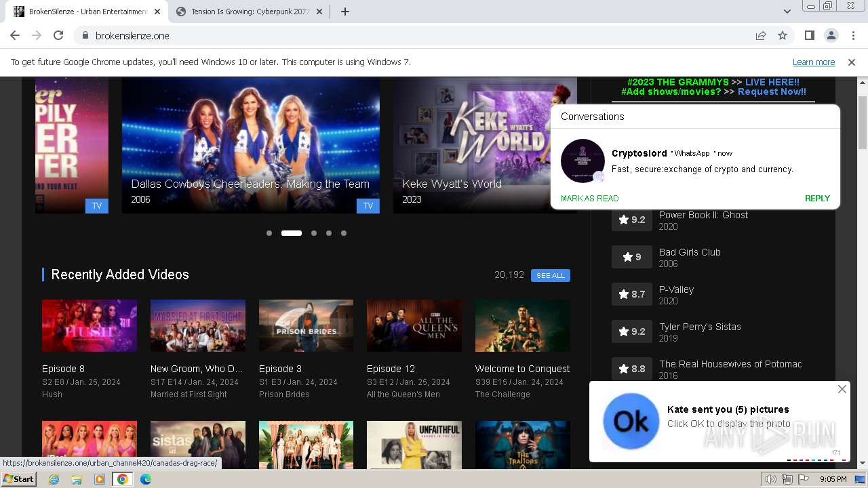Open the Chrome three-dot menu
The image size is (868, 488).
[852, 35]
